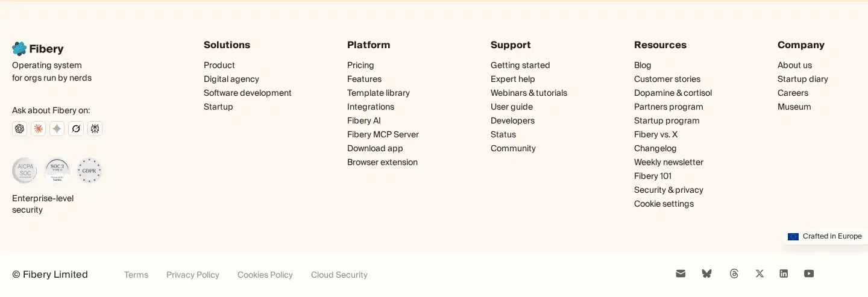
Task: Check the Status page link
Action: click(503, 134)
